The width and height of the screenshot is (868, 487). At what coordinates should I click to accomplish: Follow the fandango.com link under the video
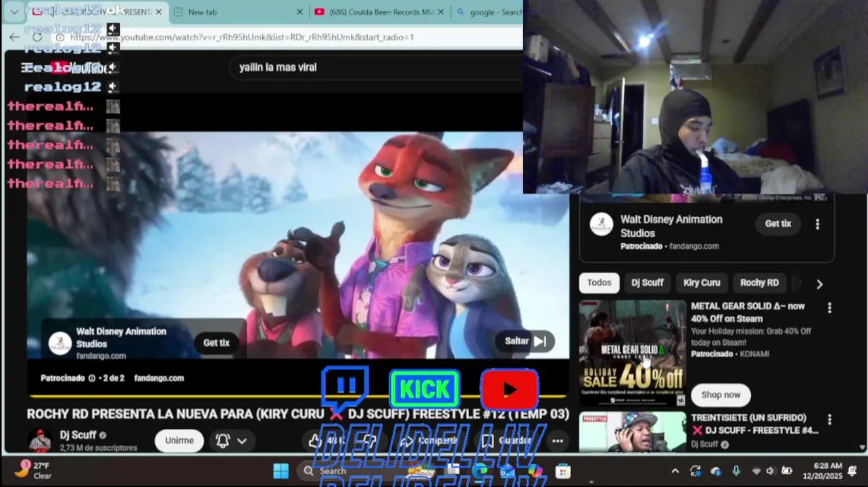[159, 378]
